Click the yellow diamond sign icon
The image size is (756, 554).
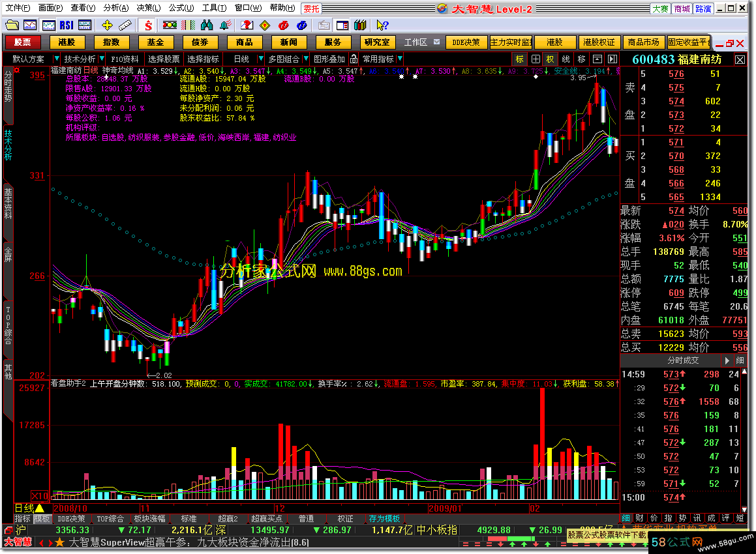click(x=265, y=25)
